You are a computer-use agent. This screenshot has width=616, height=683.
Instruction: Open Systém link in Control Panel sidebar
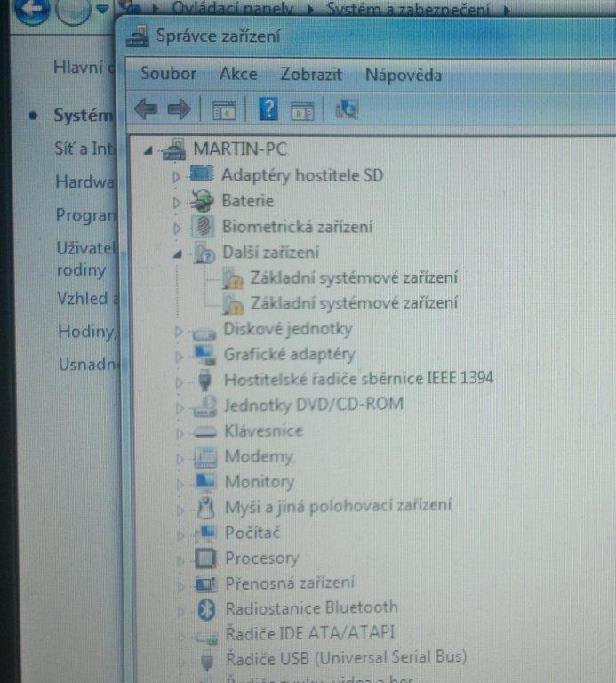click(x=84, y=116)
